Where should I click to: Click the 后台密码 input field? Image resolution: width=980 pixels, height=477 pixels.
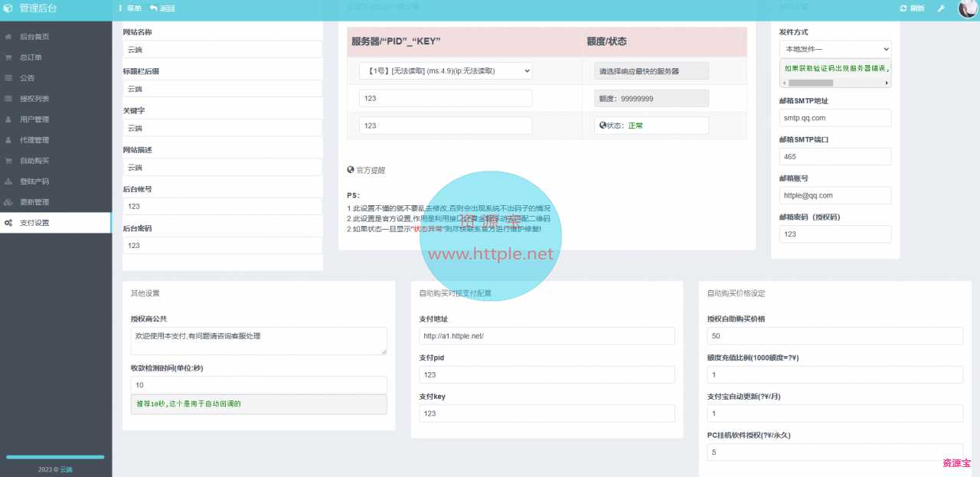pyautogui.click(x=222, y=246)
